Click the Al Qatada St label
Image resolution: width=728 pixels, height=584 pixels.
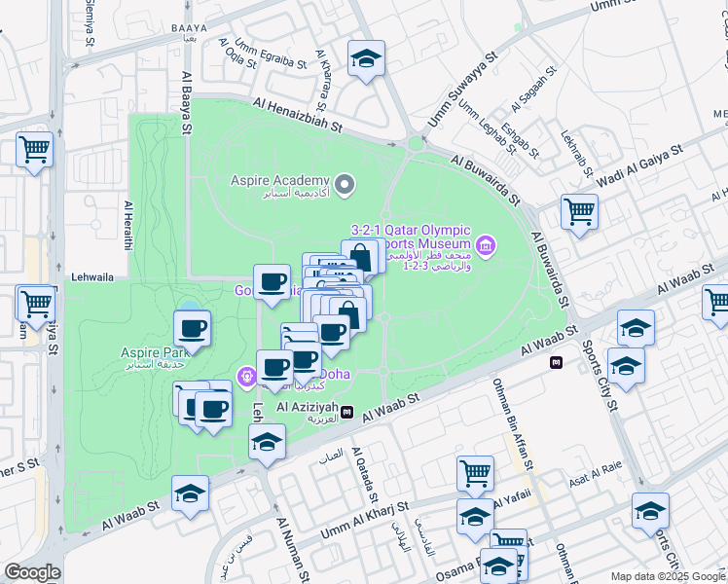[365, 475]
